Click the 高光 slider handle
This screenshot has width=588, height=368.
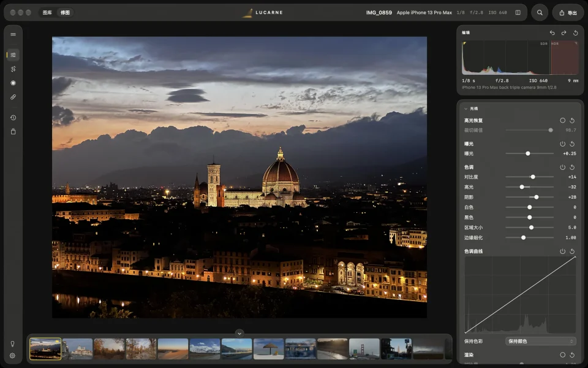click(x=522, y=187)
